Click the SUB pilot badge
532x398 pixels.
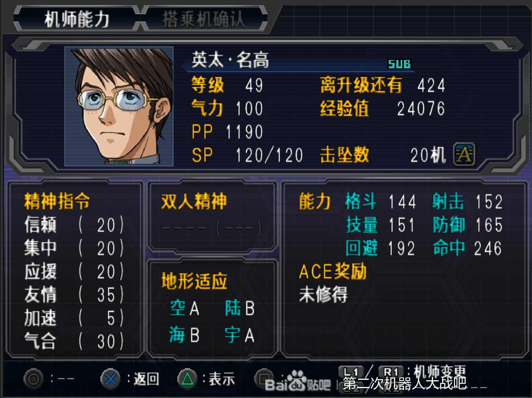coord(399,64)
